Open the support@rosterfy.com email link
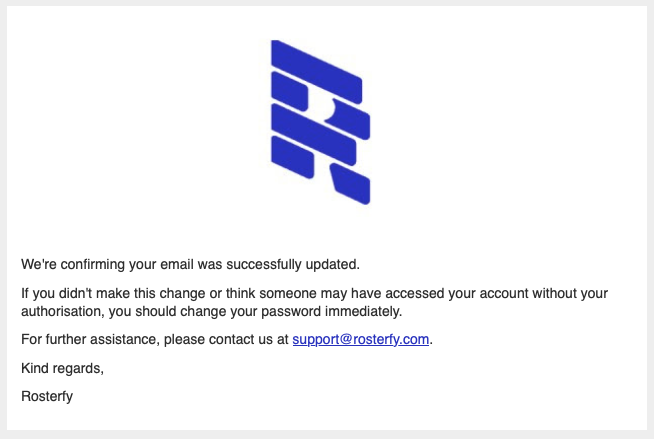Screen dimensions: 654x439 (361, 339)
